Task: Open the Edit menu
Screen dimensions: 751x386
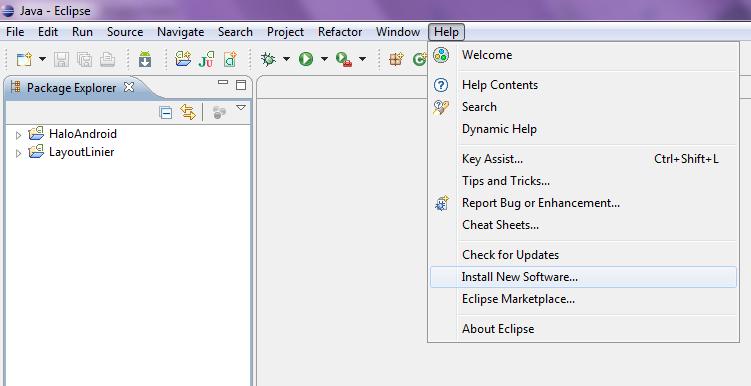Action: (48, 32)
